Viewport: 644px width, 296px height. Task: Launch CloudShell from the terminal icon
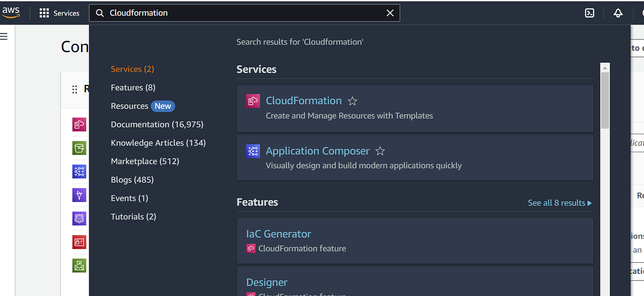coord(589,13)
